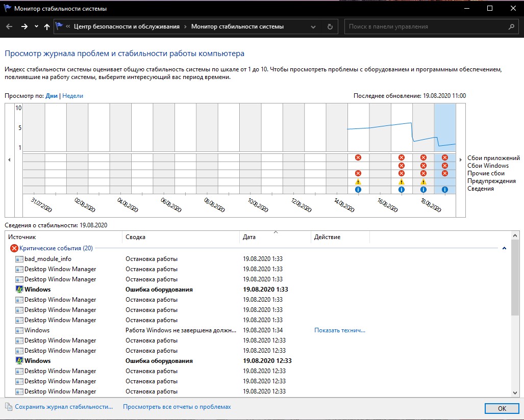Select Windows failure icon for 18.08.2020
Screen dimensions: 524x420
(x=423, y=166)
